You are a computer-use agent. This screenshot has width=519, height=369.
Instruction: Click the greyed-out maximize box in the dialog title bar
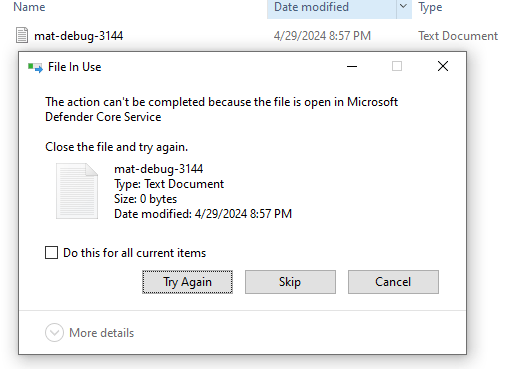pos(397,66)
